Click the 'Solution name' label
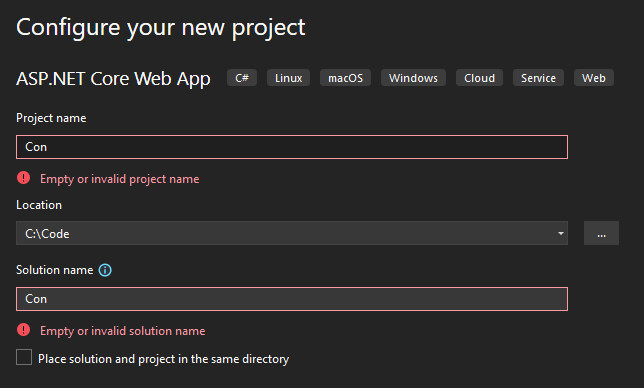 click(x=55, y=270)
